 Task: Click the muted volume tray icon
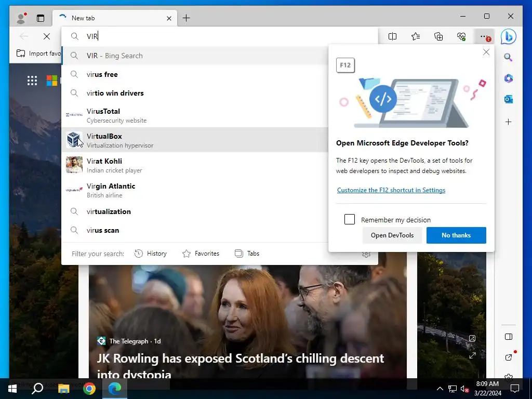[x=464, y=389]
